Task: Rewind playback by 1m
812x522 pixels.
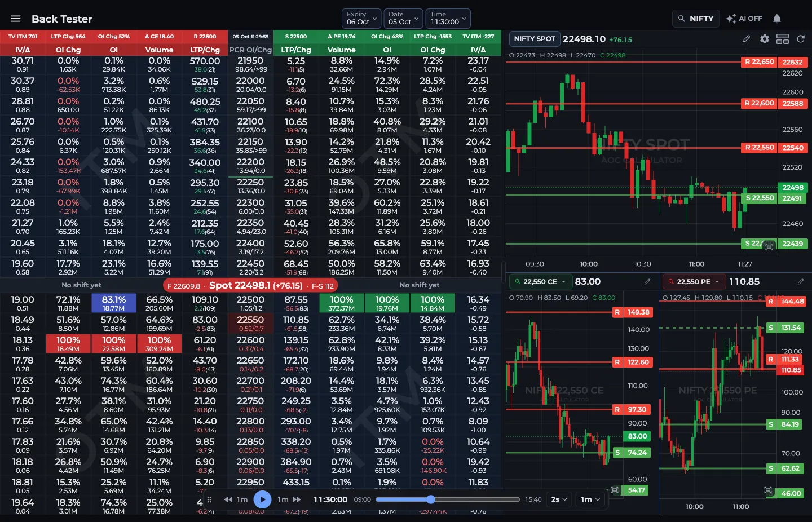Action: pos(236,499)
